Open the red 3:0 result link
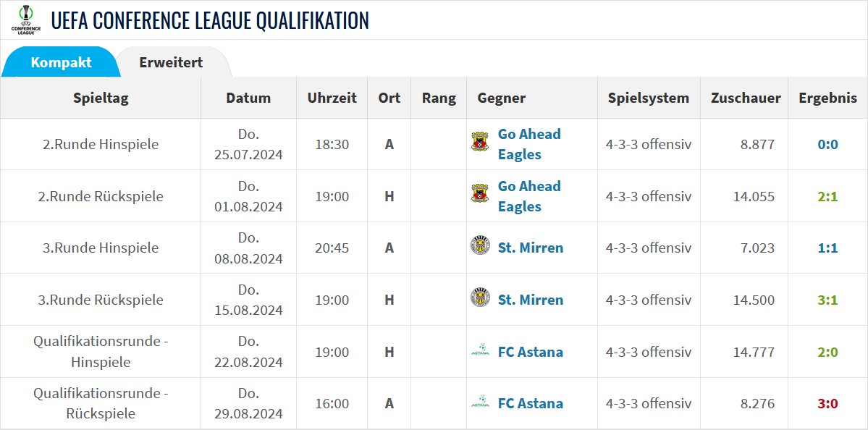The height and width of the screenshot is (430, 868). click(x=827, y=403)
